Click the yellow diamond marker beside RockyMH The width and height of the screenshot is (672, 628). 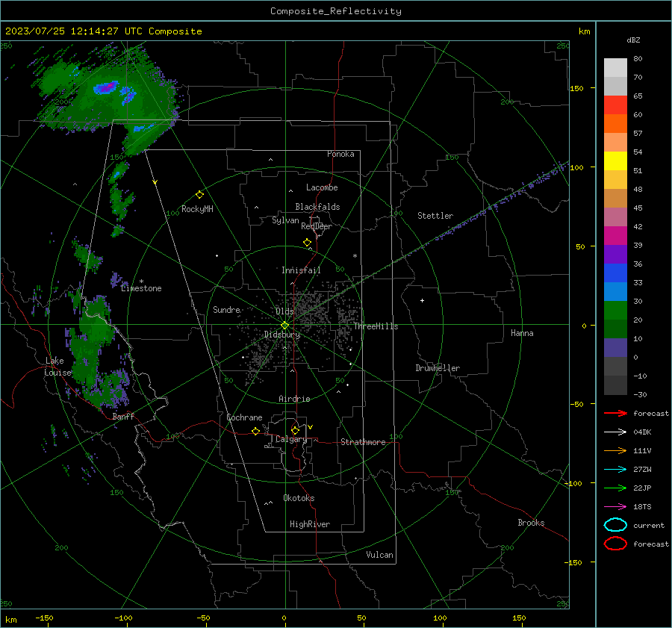(199, 195)
